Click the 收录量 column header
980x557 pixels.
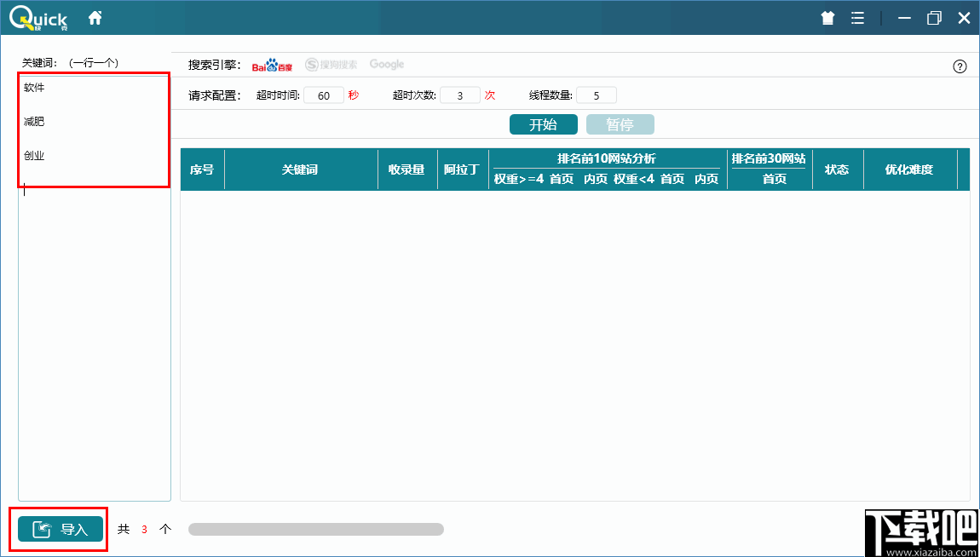(406, 169)
